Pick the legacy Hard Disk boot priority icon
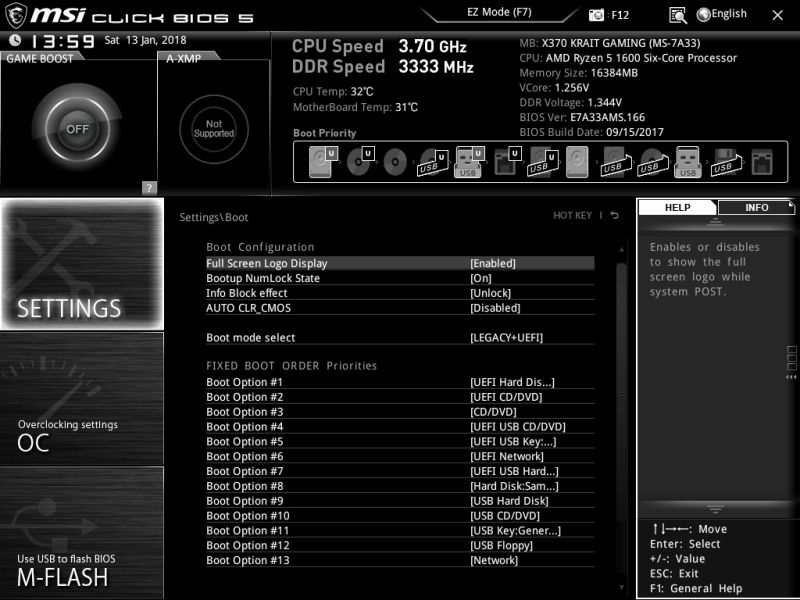800x600 pixels. click(577, 162)
